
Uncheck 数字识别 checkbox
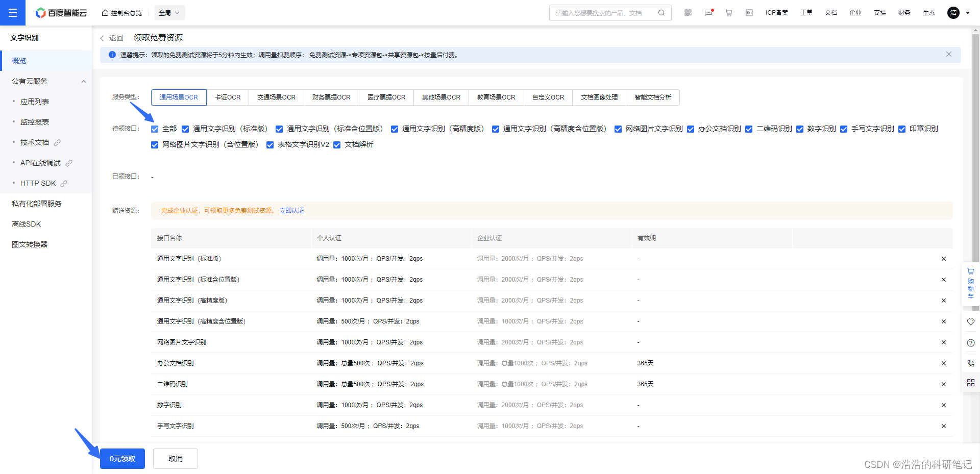pos(800,129)
